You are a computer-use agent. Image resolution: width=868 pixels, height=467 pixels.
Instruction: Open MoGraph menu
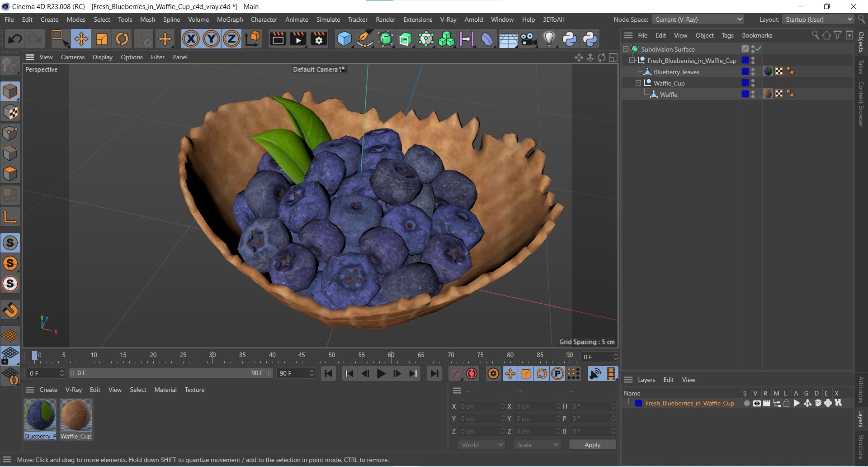[x=230, y=19]
